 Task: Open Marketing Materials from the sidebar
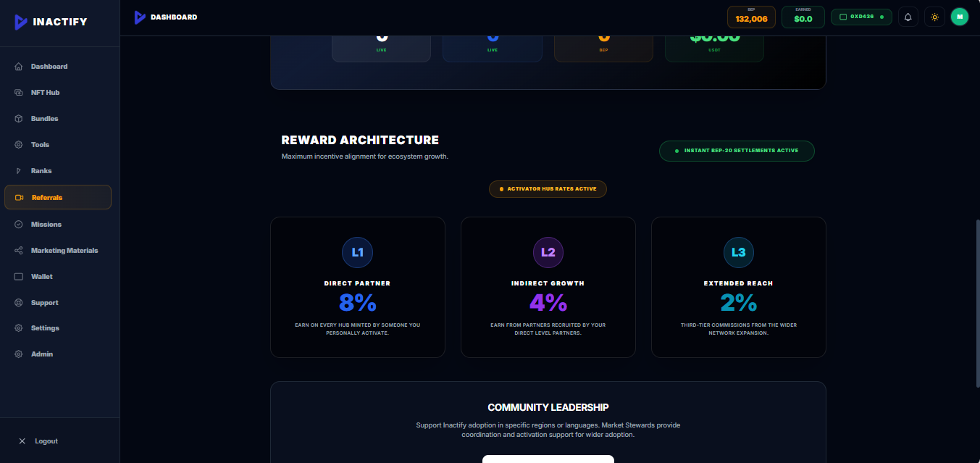click(x=64, y=250)
